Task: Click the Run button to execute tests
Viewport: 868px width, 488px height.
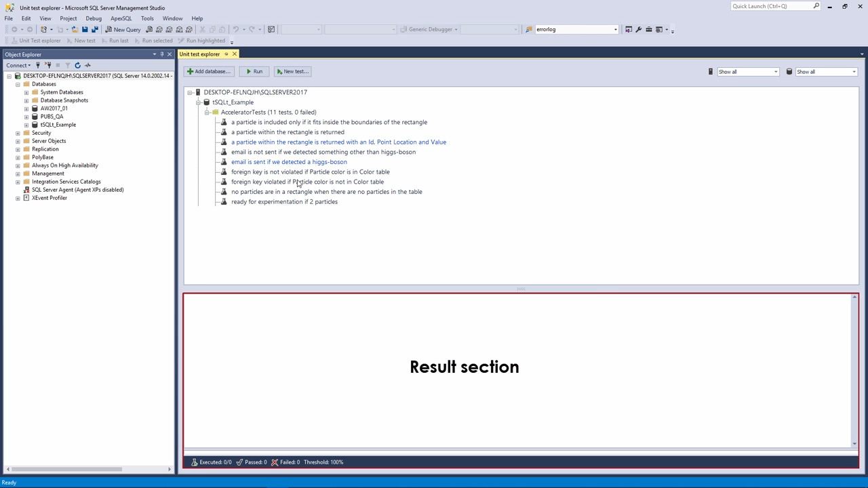Action: pos(255,71)
